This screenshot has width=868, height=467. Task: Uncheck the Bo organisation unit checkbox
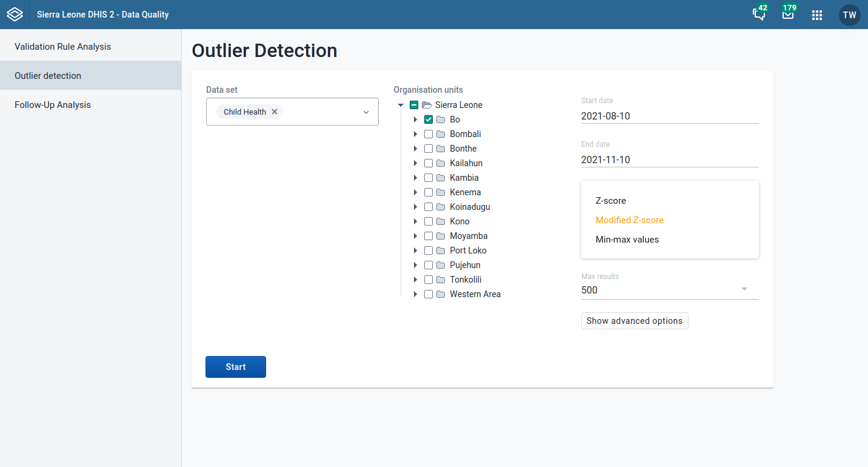coord(429,119)
